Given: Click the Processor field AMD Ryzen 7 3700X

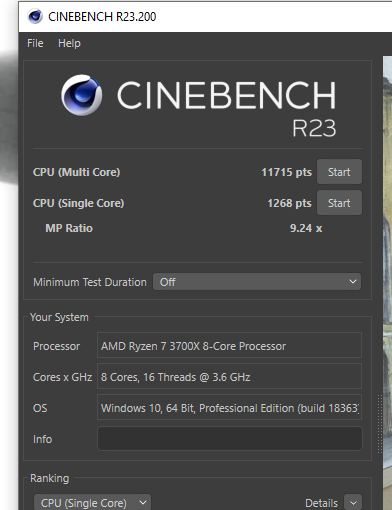Looking at the screenshot, I should (x=229, y=346).
